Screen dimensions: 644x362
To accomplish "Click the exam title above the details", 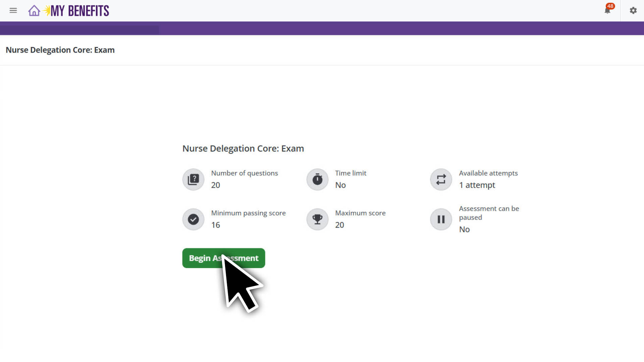I will (x=243, y=148).
